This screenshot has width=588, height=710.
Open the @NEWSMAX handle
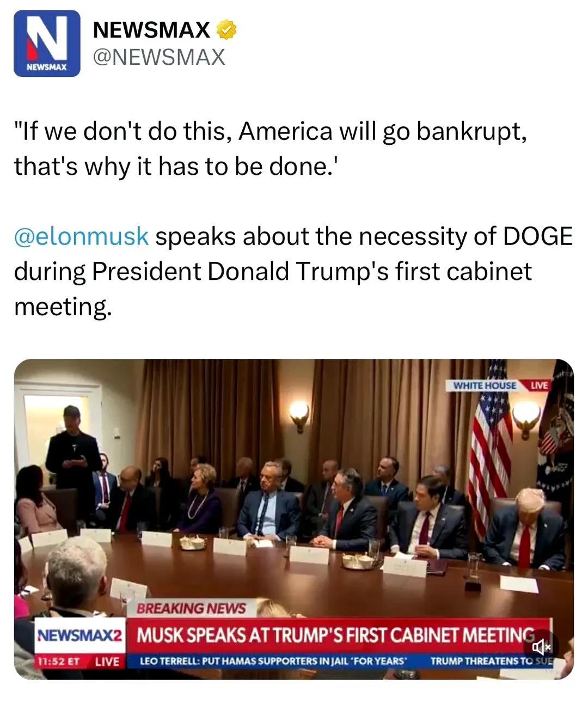(159, 57)
